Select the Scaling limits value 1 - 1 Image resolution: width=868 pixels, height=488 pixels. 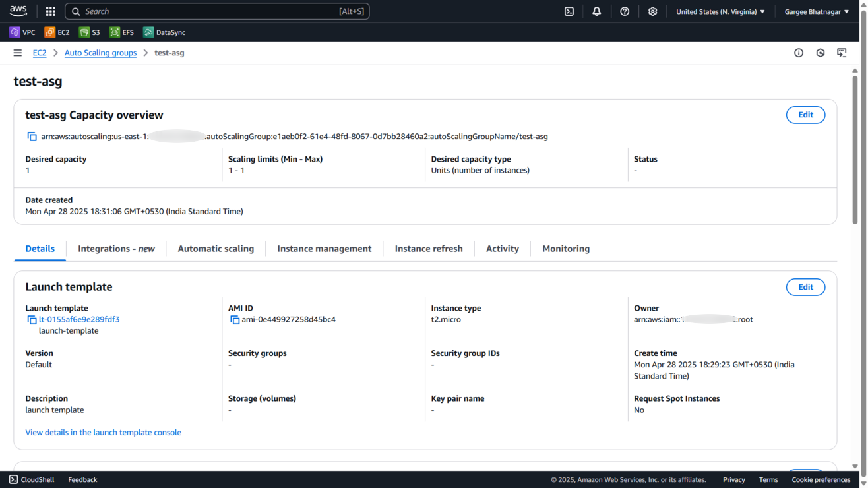point(236,170)
